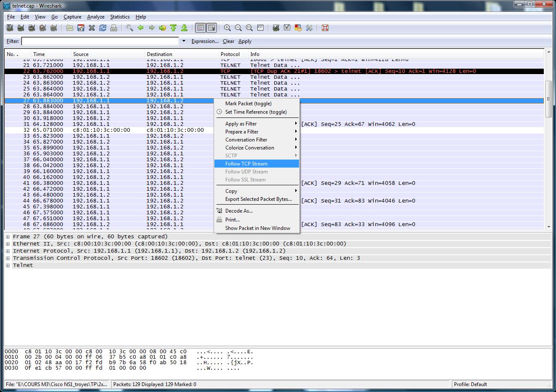
Task: Open the filter history dropdown arrow
Action: tap(184, 41)
